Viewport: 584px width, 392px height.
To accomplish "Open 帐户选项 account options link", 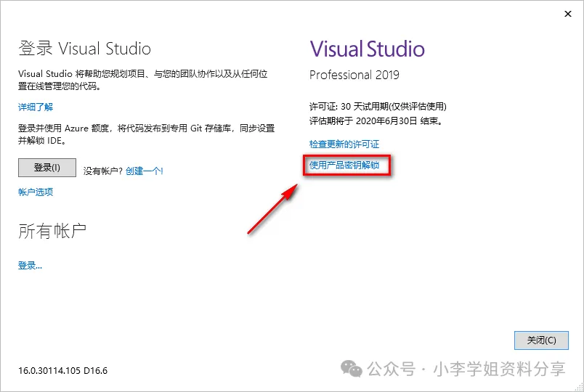I will point(36,192).
